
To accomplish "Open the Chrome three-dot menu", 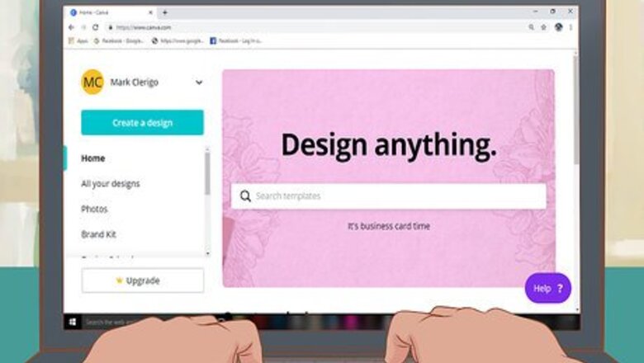I will click(571, 27).
